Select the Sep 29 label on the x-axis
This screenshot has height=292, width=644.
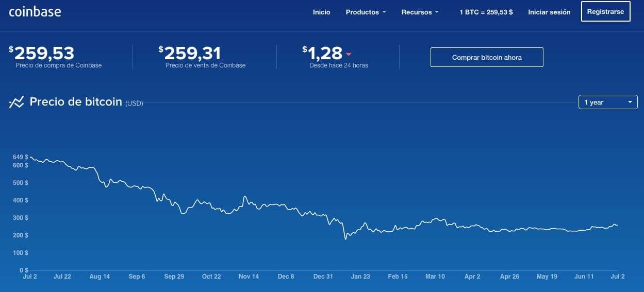(174, 277)
